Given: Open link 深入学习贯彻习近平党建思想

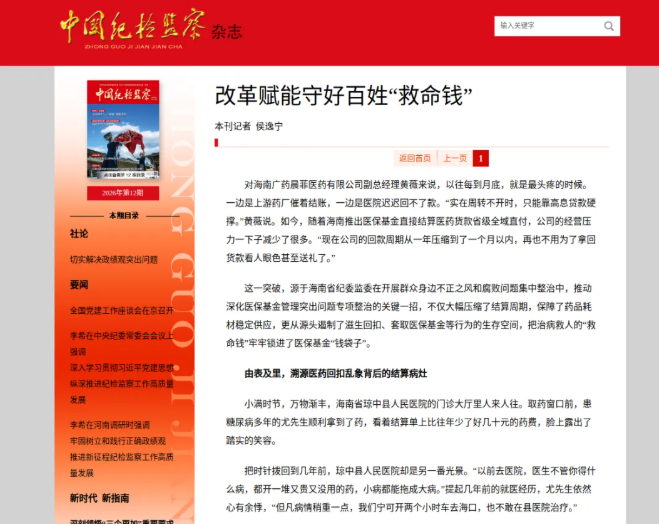Looking at the screenshot, I should coord(121,368).
